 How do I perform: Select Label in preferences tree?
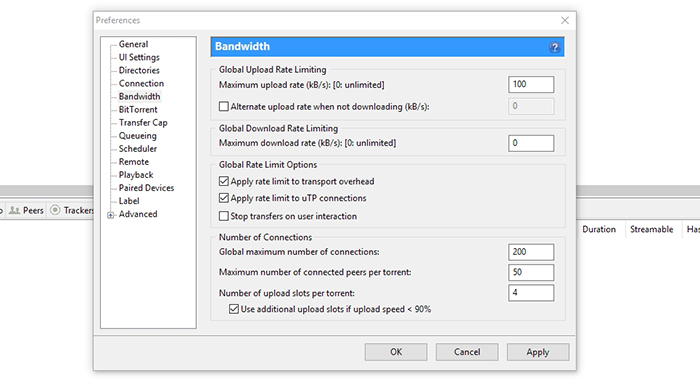(129, 201)
